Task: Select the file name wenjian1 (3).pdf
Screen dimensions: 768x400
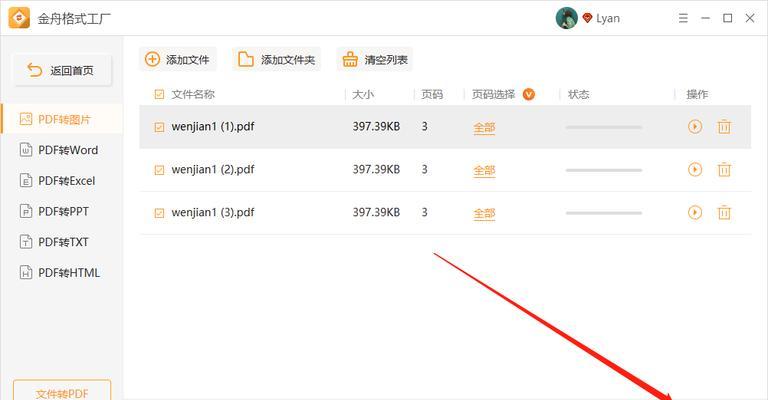Action: pos(213,212)
